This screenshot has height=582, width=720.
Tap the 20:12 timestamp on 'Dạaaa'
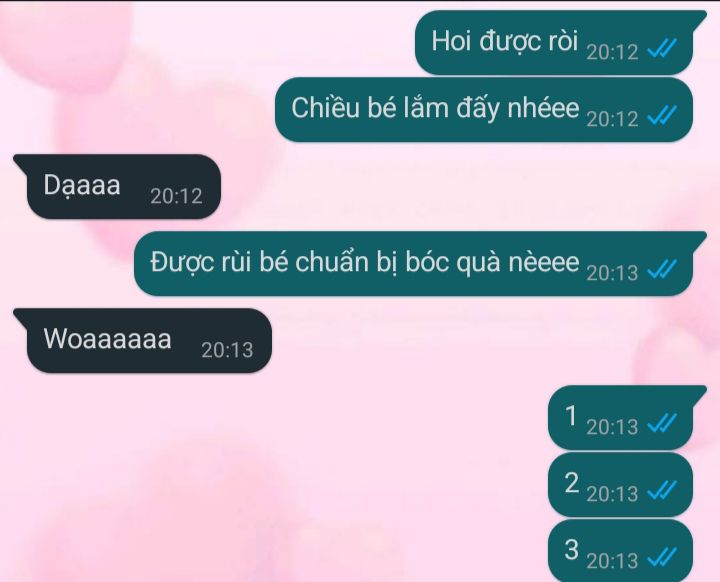click(x=176, y=197)
